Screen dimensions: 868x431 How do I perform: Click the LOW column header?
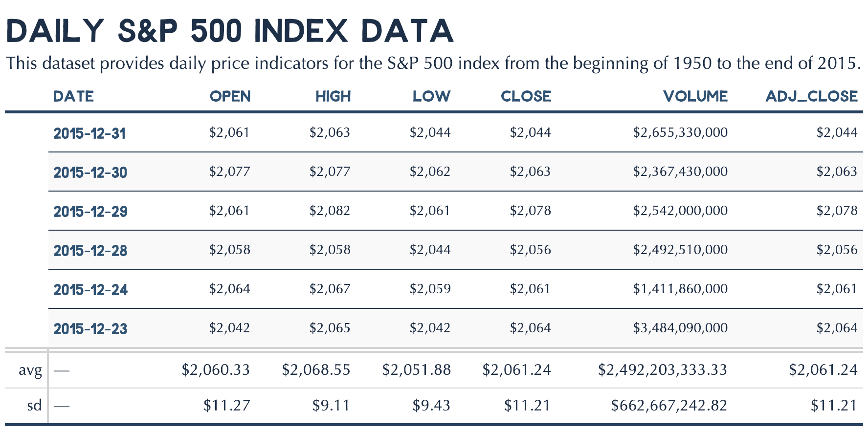point(431,96)
